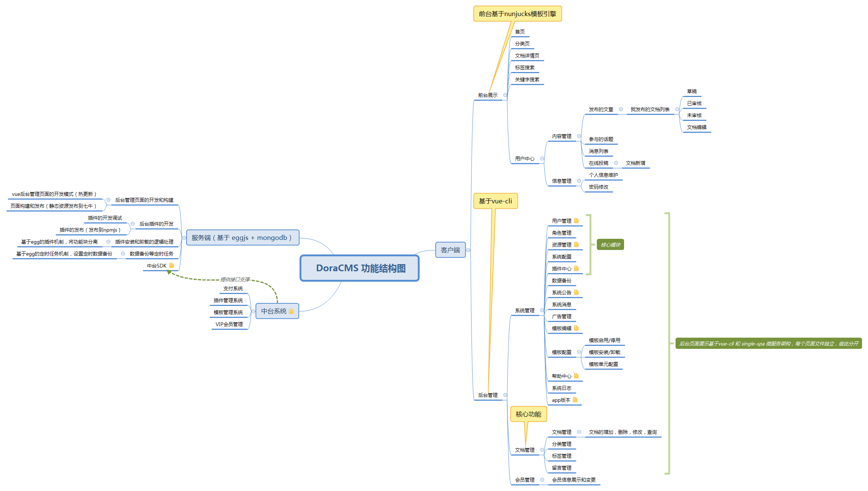Collapse the 在线投稿 branch

click(x=616, y=163)
